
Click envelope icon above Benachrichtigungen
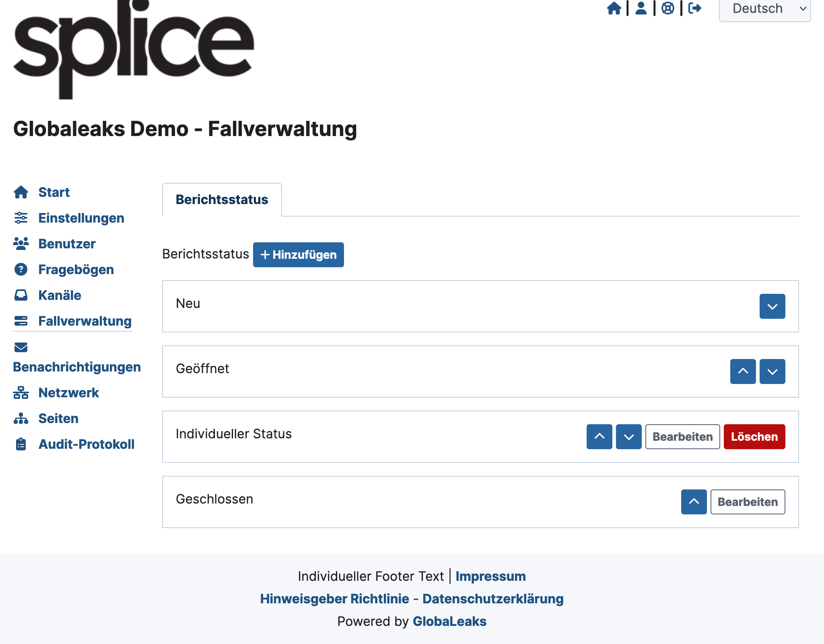(x=21, y=347)
